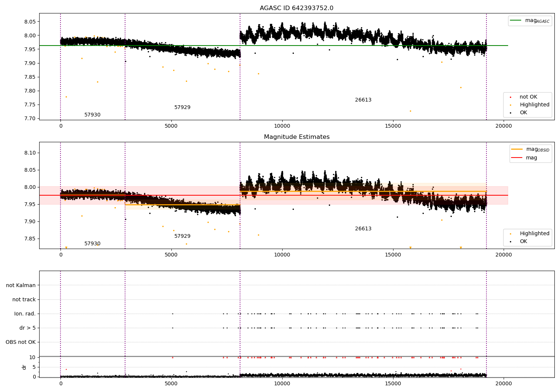This screenshot has width=560, height=392.
Task: Click x-axis tick 20000 under the top plot
Action: tap(503, 126)
